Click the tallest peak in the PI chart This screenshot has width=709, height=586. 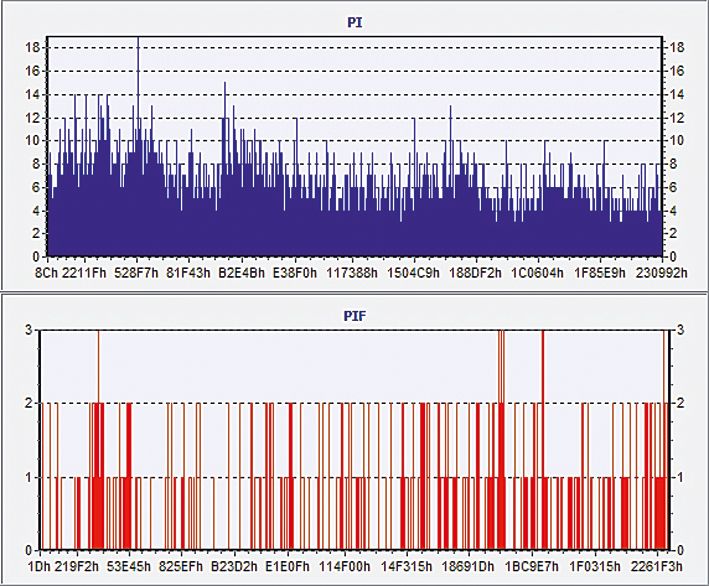138,40
